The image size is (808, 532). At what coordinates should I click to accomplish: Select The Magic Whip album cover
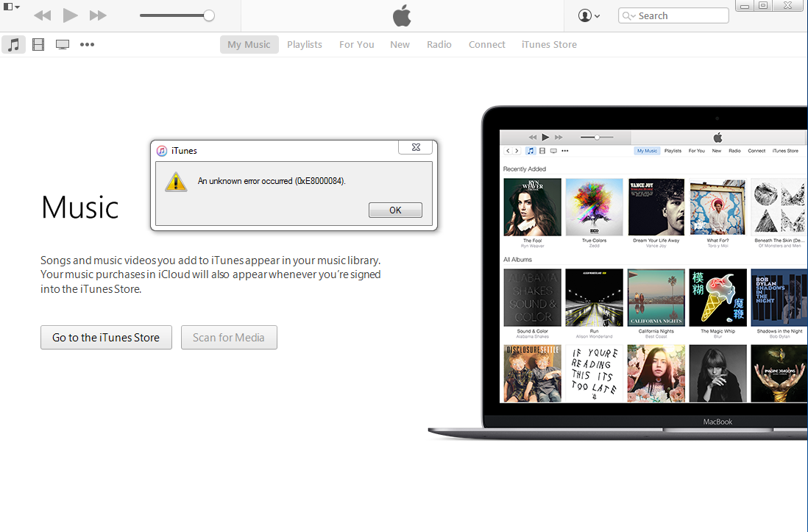click(717, 297)
